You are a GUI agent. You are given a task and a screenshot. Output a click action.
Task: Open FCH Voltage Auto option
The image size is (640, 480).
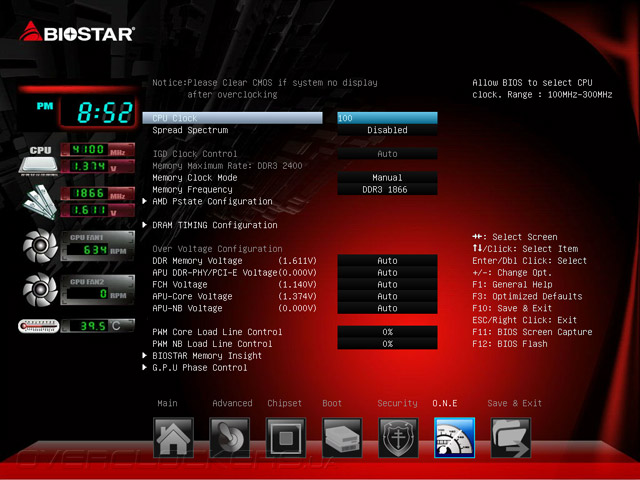coord(387,284)
